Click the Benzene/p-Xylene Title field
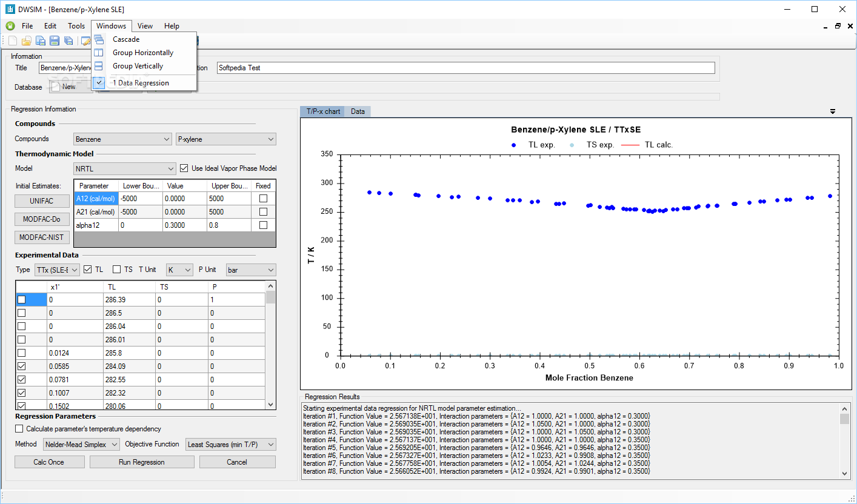Viewport: 857px width, 504px height. (65, 68)
